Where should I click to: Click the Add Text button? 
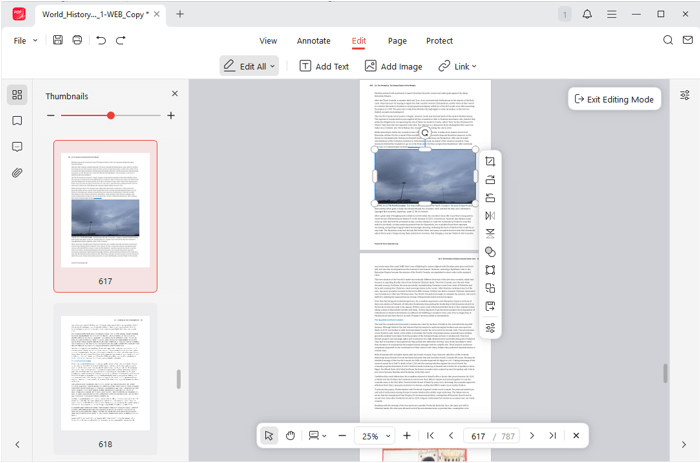tap(324, 67)
